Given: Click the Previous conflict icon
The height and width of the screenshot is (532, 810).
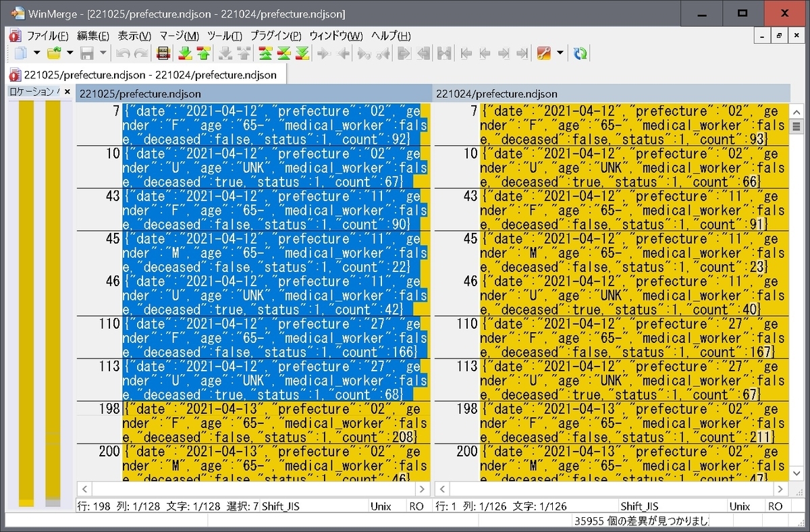Looking at the screenshot, I should tap(244, 53).
